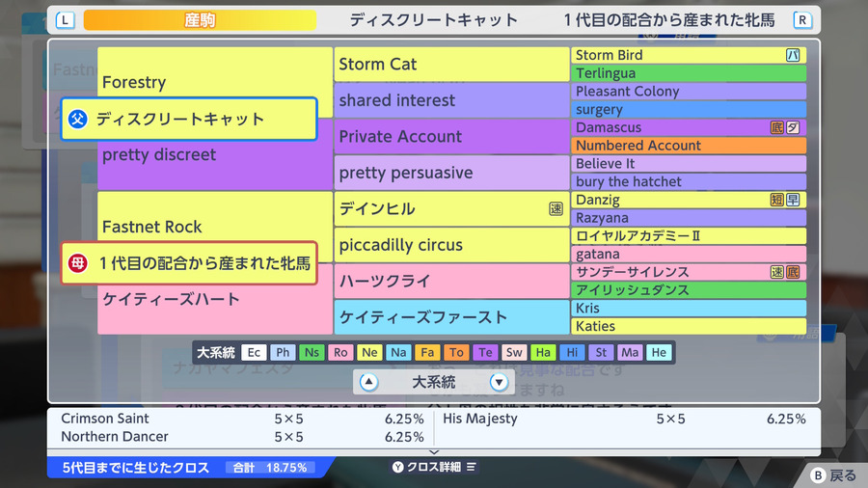Click the 早 badge on Danzig row

(793, 200)
